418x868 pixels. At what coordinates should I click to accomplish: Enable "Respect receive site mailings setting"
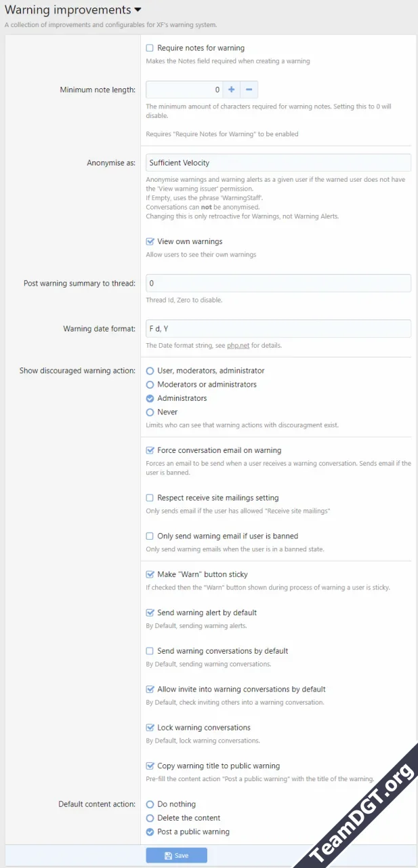tap(150, 497)
